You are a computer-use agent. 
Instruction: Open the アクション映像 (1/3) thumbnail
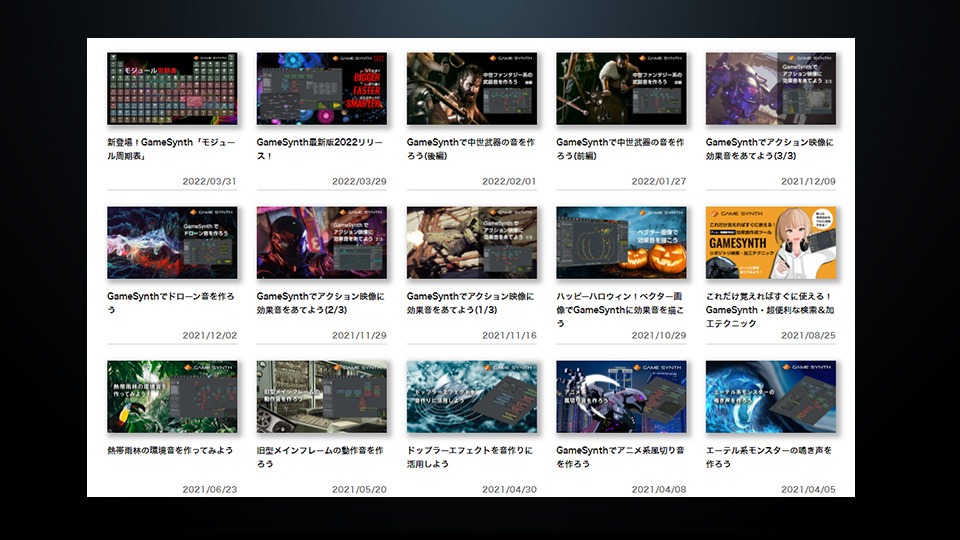(471, 242)
